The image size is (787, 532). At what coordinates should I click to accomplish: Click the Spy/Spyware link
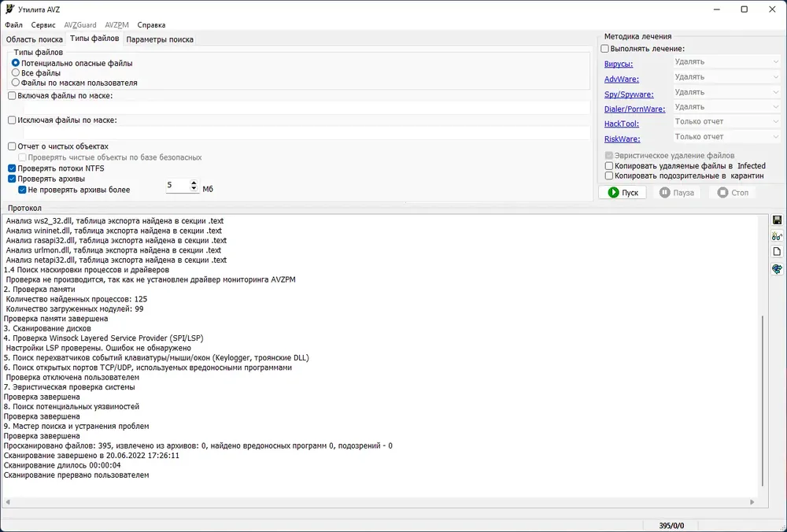pos(629,94)
